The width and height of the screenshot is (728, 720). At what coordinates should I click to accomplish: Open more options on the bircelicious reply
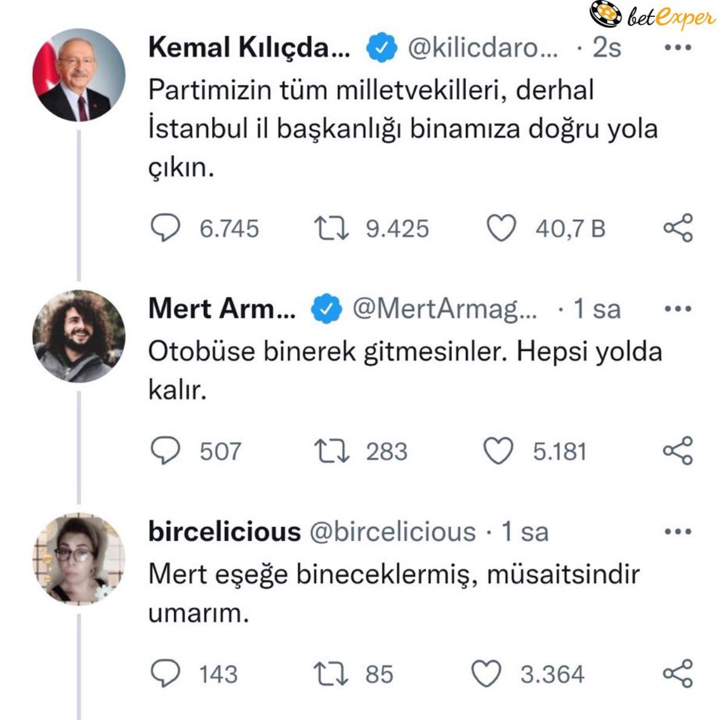[678, 532]
